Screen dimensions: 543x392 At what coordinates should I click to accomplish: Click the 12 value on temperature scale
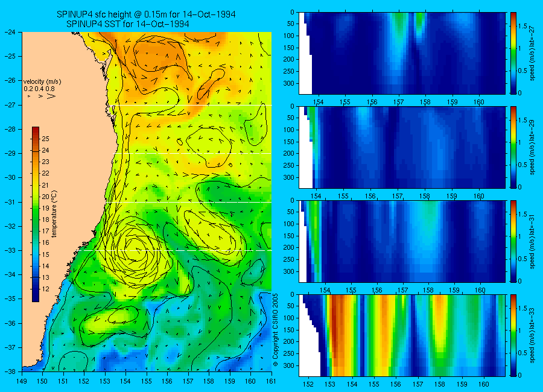click(45, 289)
